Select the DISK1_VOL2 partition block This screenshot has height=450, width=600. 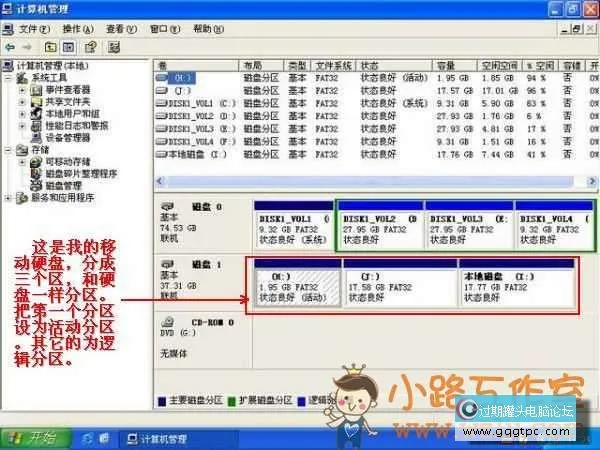[x=381, y=225]
